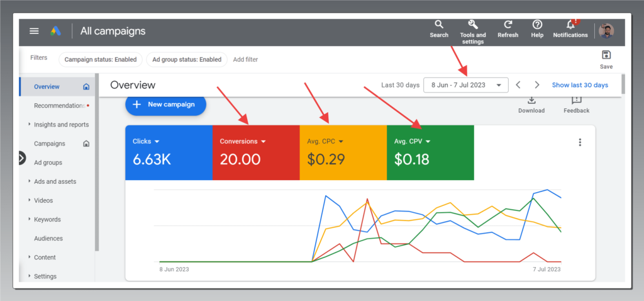644x301 pixels.
Task: Click the Download icon
Action: pos(531,101)
